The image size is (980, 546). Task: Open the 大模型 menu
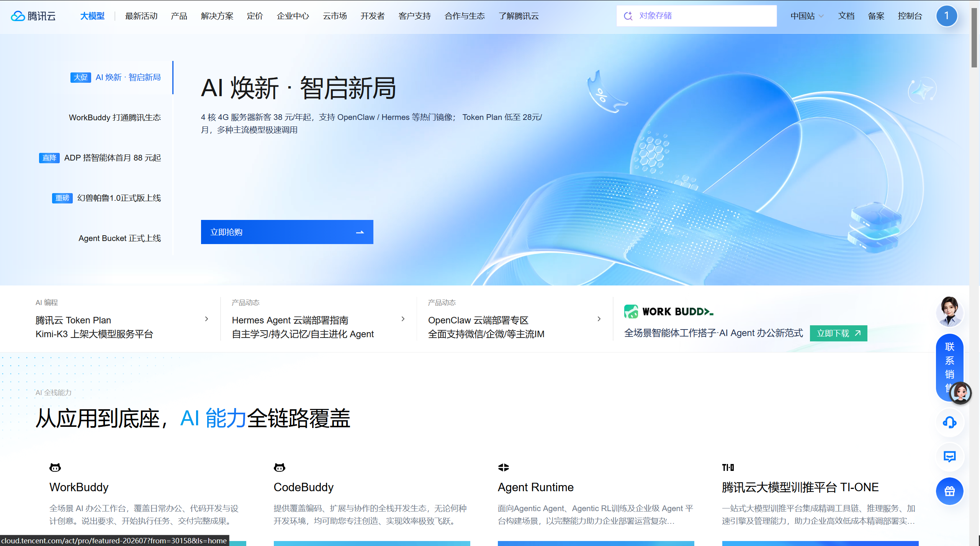coord(92,16)
